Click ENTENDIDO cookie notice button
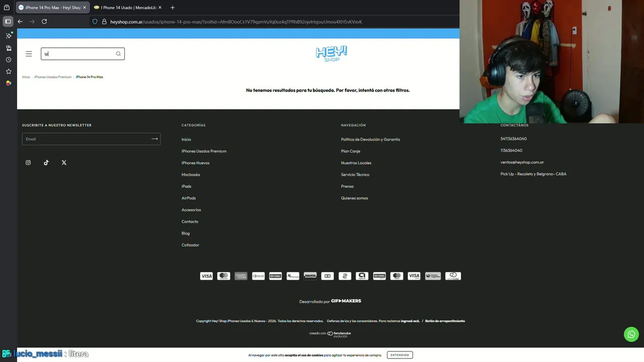 [400, 355]
